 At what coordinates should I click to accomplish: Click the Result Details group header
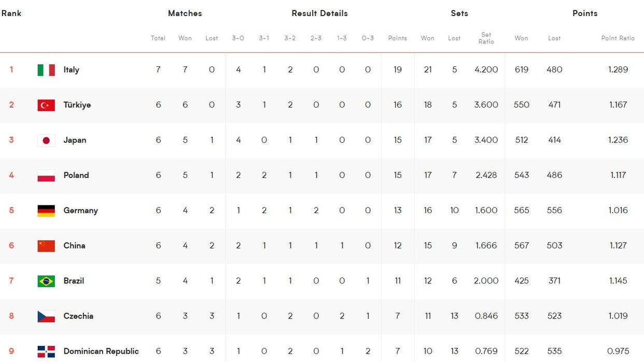coord(319,13)
